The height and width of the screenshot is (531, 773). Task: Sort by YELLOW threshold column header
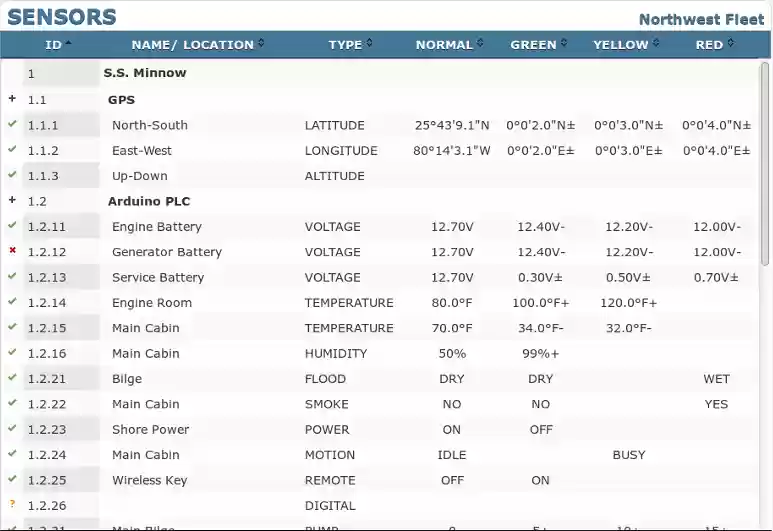click(620, 45)
